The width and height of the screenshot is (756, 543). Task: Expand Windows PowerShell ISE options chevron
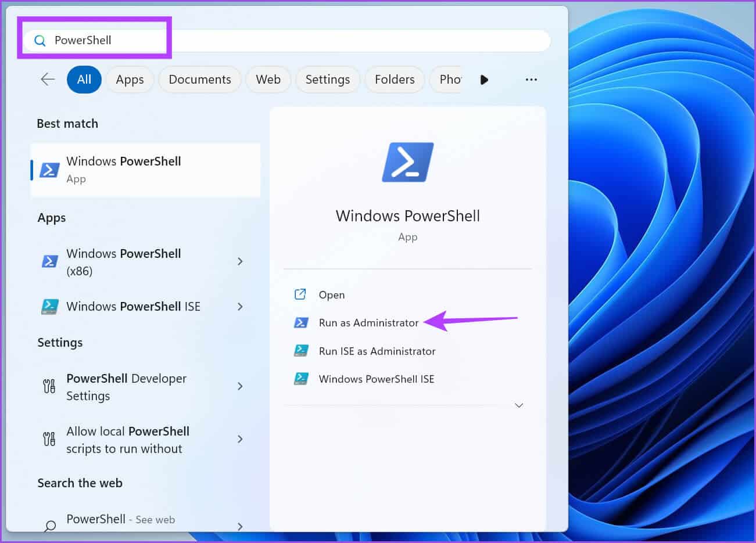point(240,307)
